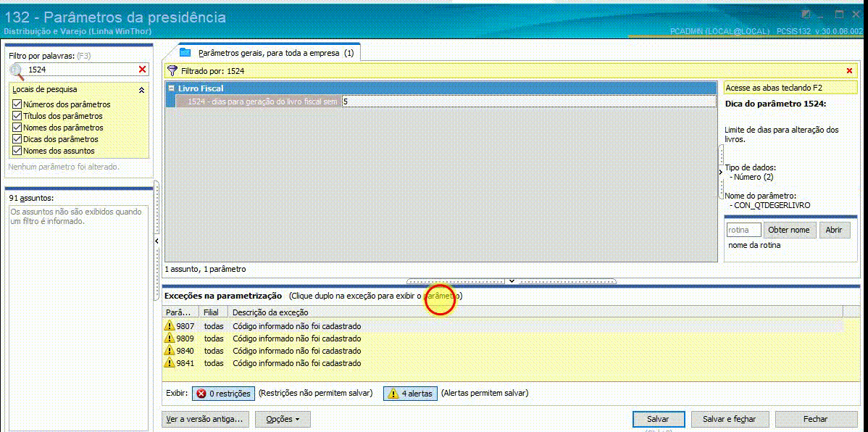Click the warning icon for exception 9809
The width and height of the screenshot is (868, 432).
[x=170, y=338]
